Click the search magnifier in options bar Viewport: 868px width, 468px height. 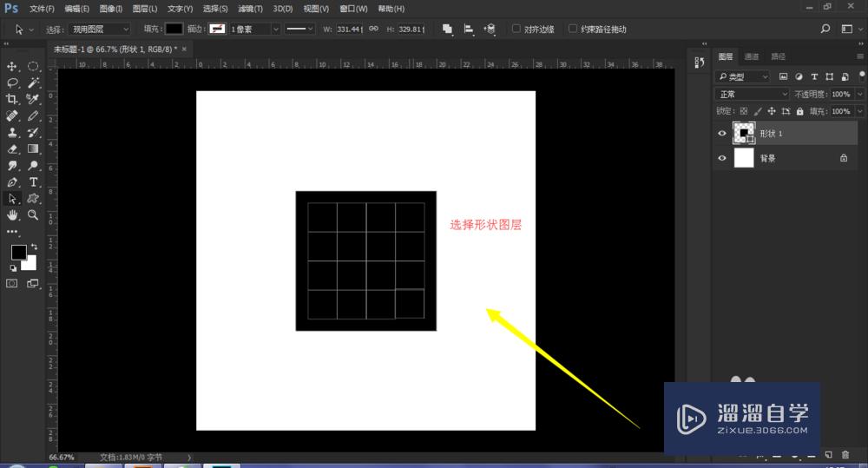pos(825,29)
